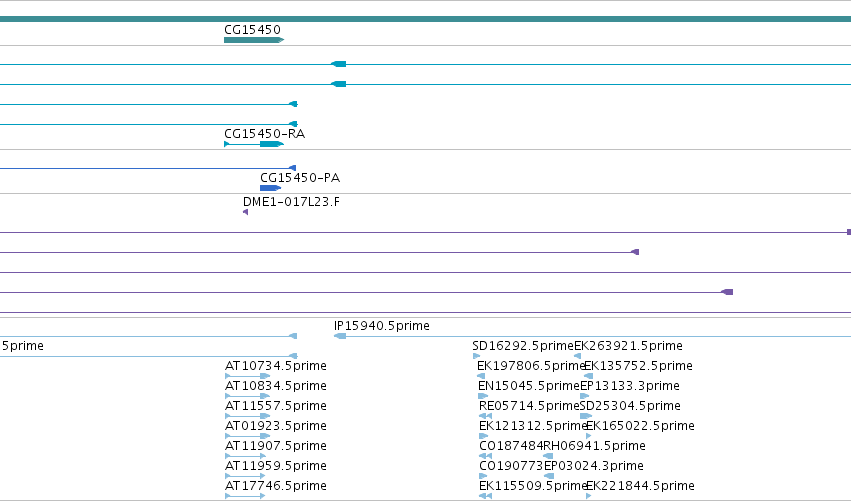
Task: Click the AT10734.5prime label
Action: (276, 366)
